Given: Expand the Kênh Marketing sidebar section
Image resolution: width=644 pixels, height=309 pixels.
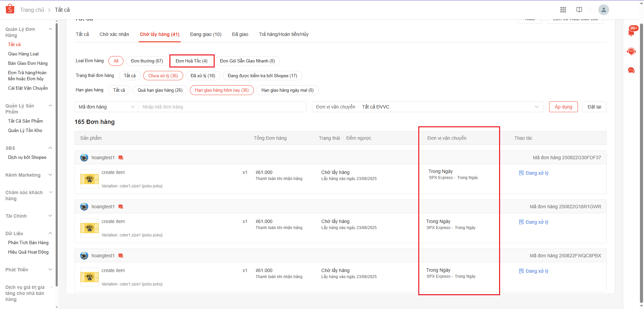Looking at the screenshot, I should (29, 175).
